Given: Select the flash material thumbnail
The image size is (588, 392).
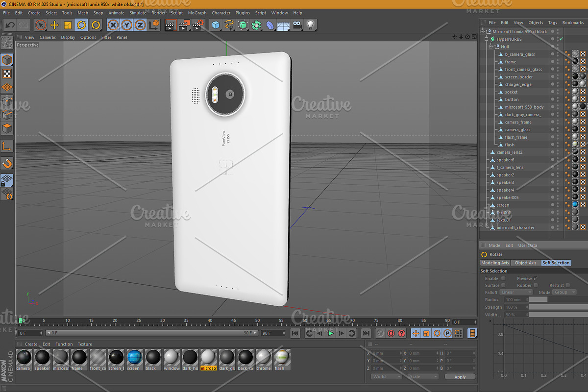Looking at the screenshot, I should click(282, 359).
